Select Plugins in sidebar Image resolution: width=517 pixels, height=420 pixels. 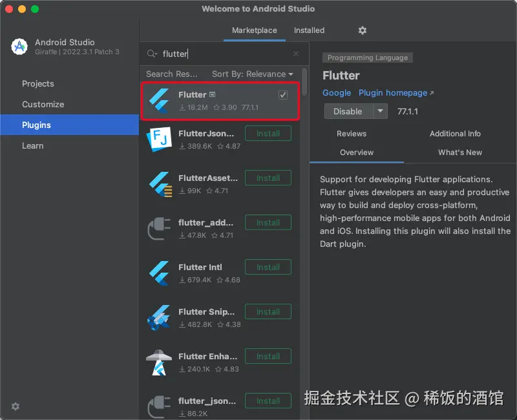70,125
